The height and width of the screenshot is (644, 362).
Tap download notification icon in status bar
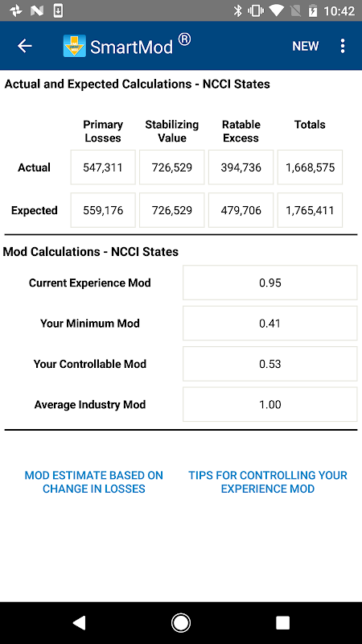pos(58,10)
